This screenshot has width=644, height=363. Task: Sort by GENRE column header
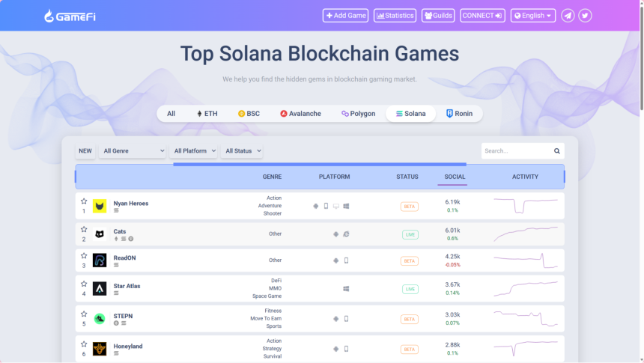[272, 177]
